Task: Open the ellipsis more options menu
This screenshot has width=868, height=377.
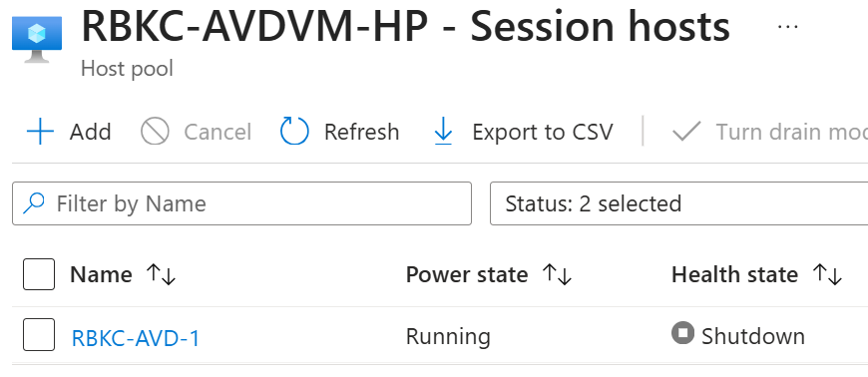Action: 787,27
